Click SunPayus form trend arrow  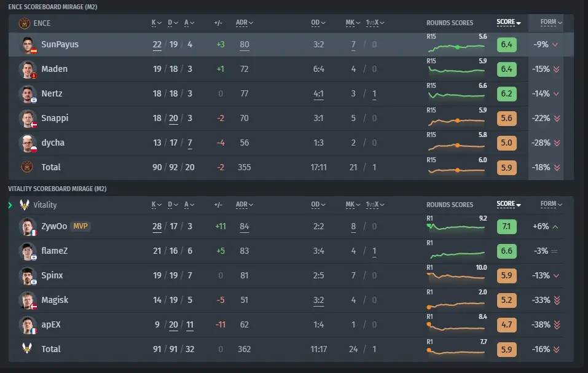tap(555, 45)
